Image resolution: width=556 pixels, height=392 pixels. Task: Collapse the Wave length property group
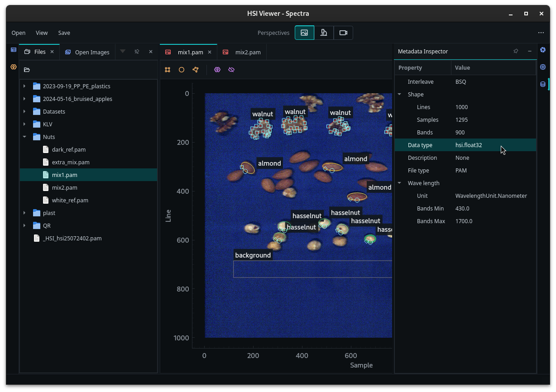pyautogui.click(x=399, y=183)
